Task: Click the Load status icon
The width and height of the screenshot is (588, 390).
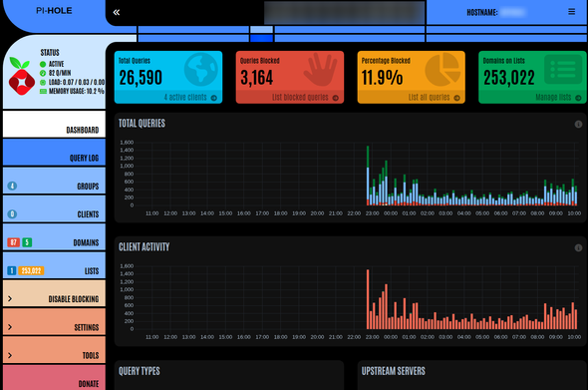Action: click(x=43, y=82)
